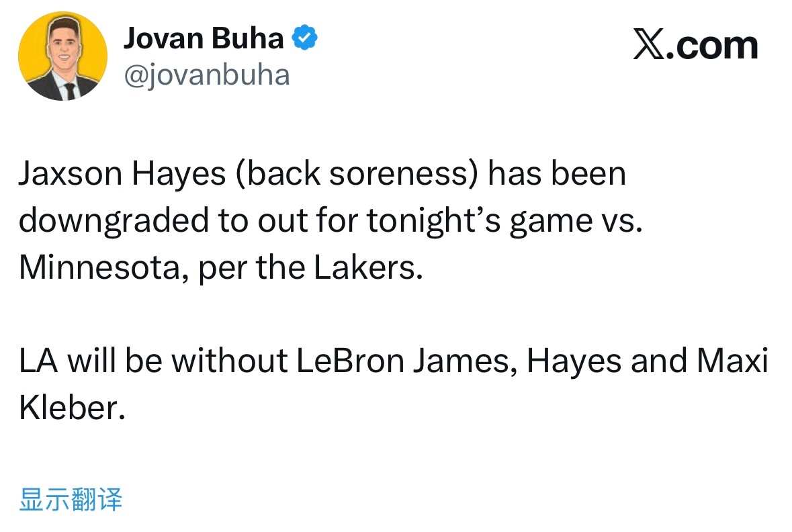Open the Jovan Buha display name
Image resolution: width=792 pixels, height=532 pixels.
coord(203,39)
